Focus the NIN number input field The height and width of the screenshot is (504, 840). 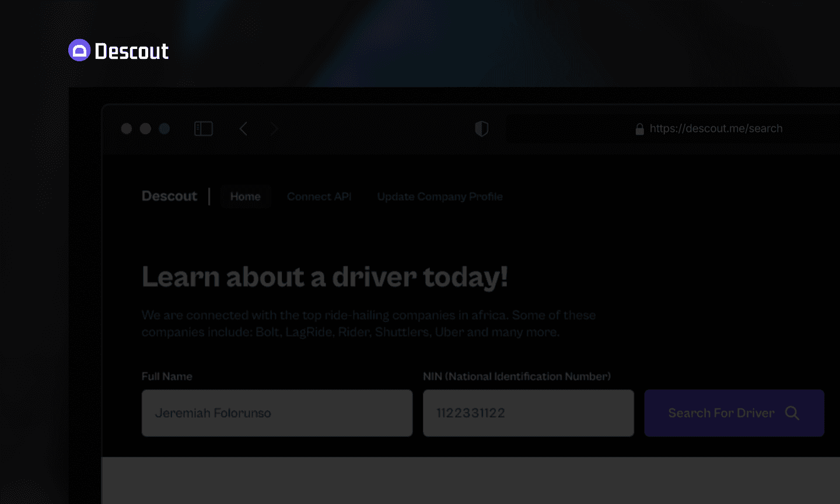(x=528, y=413)
